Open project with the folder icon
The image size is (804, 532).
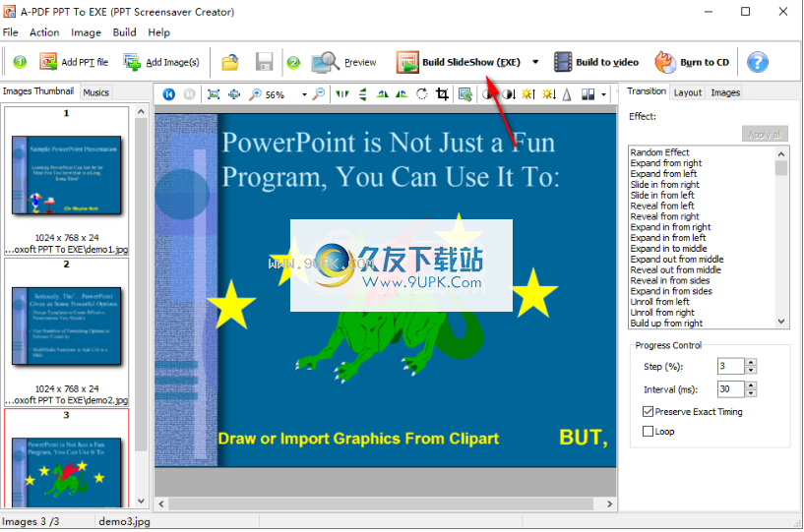[229, 62]
